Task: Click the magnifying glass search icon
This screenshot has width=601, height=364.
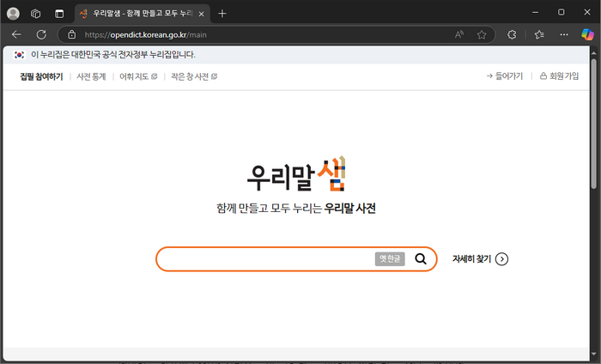Action: pyautogui.click(x=421, y=259)
